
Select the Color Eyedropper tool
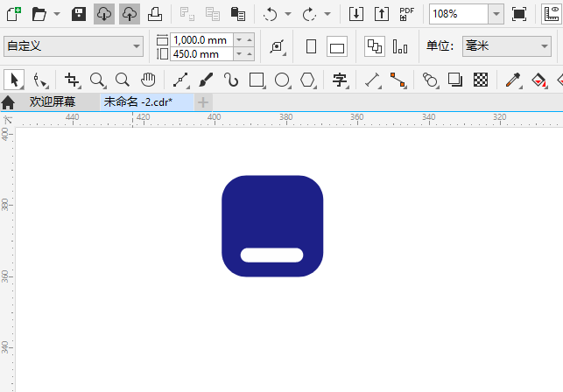pos(513,80)
